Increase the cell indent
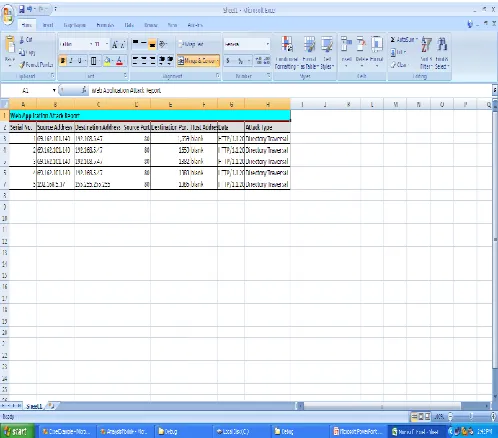The image size is (498, 438). point(170,61)
